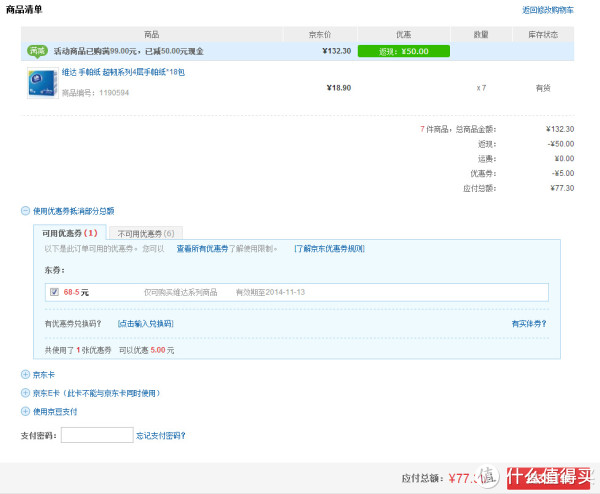Viewport: 600px width, 494px height.
Task: Collapse 使用优惠券抵消部分总额 section
Action: click(25, 211)
